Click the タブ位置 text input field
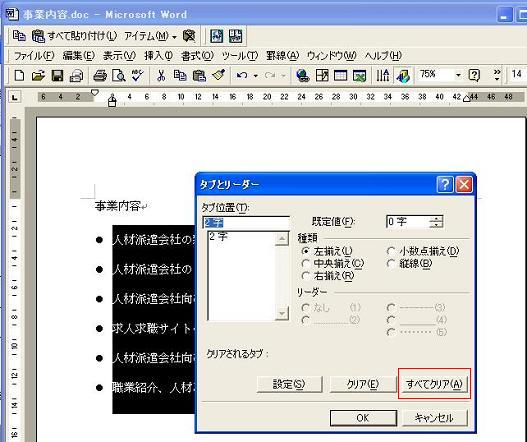The height and width of the screenshot is (442, 527). (x=246, y=222)
